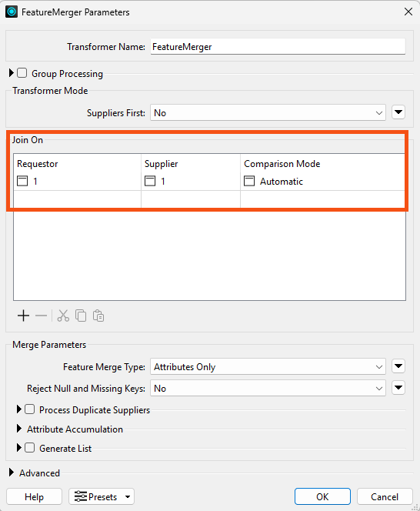Viewport: 420px width, 511px height.
Task: Cut the selected join row with scissors icon
Action: tap(63, 316)
